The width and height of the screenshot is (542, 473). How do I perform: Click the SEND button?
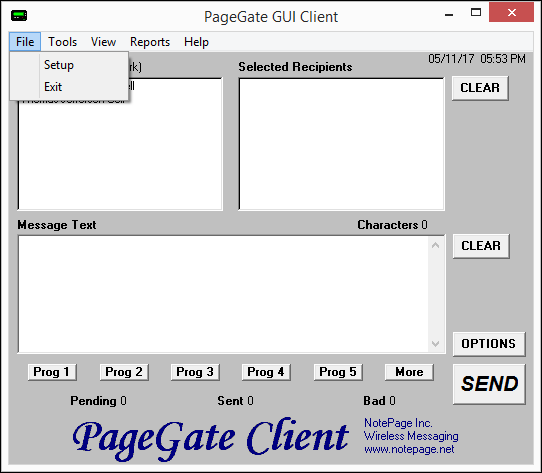[489, 384]
